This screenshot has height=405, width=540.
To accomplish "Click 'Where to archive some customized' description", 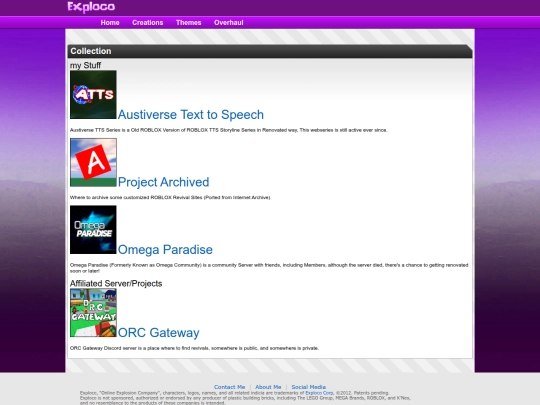I will coord(170,198).
